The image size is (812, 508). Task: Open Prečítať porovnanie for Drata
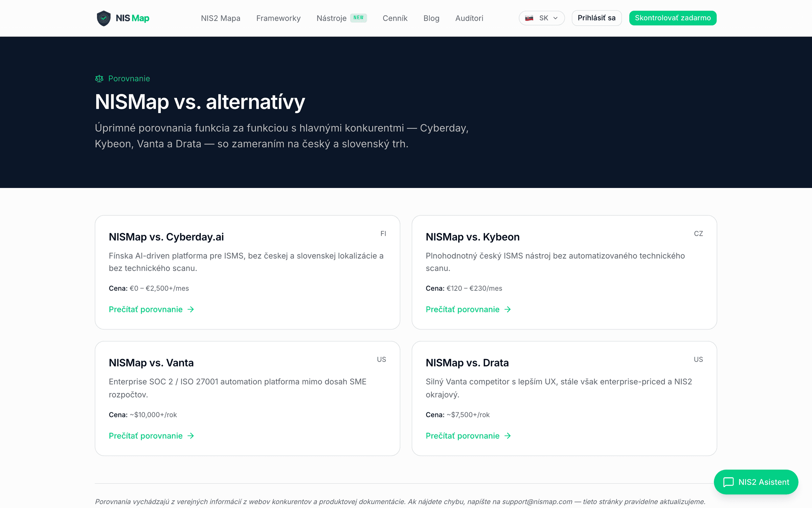(x=468, y=436)
